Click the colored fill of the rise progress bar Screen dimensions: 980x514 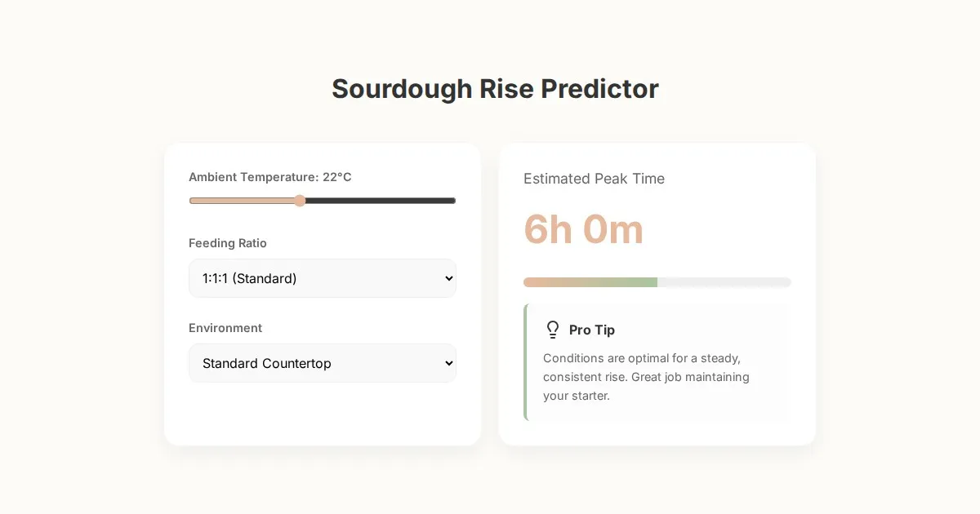(x=590, y=282)
